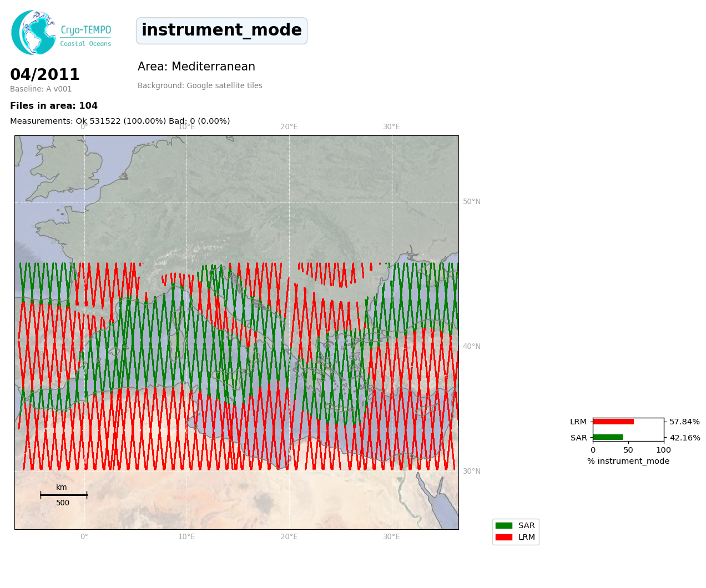
Task: Click the instrument_mode title box
Action: tap(221, 31)
